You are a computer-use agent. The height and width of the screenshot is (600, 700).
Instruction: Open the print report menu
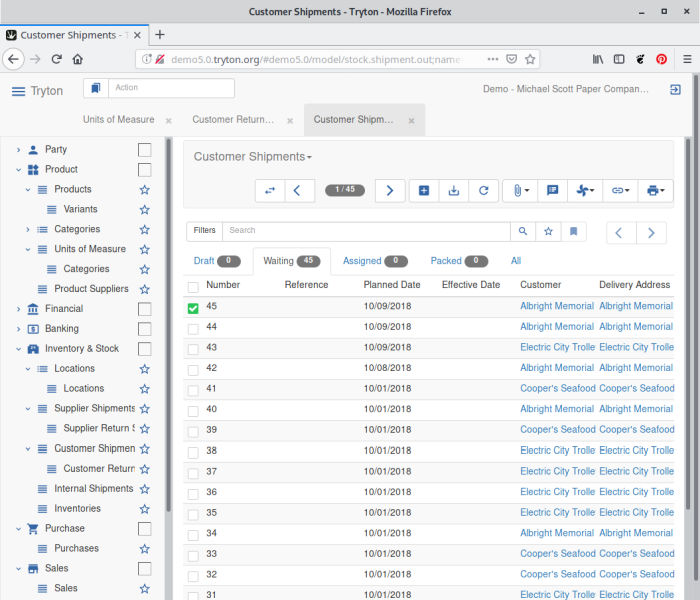(x=655, y=191)
